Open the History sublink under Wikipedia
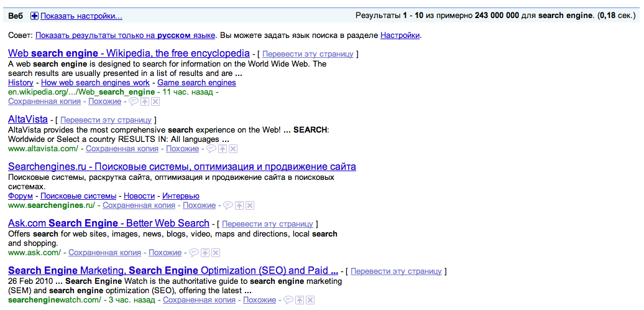The height and width of the screenshot is (310, 644). pos(21,83)
